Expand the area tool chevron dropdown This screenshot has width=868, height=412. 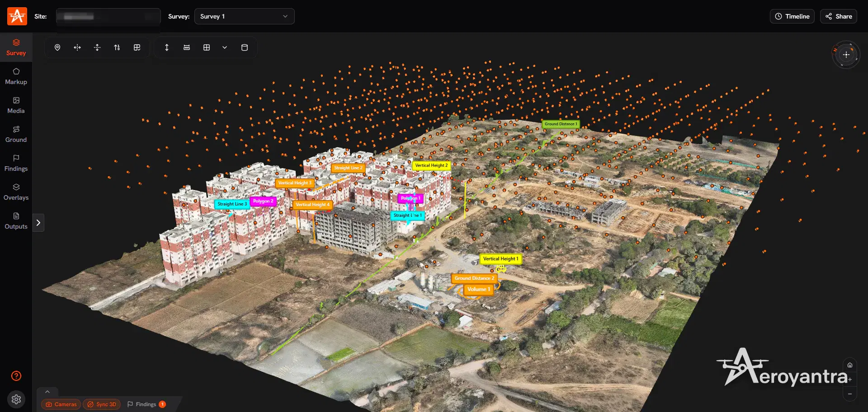225,47
